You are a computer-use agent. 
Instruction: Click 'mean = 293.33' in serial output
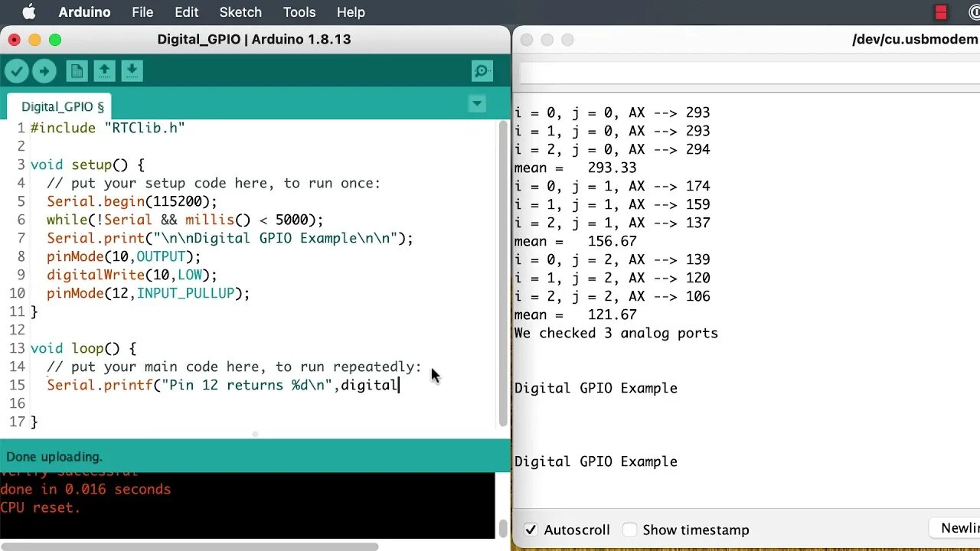click(575, 168)
